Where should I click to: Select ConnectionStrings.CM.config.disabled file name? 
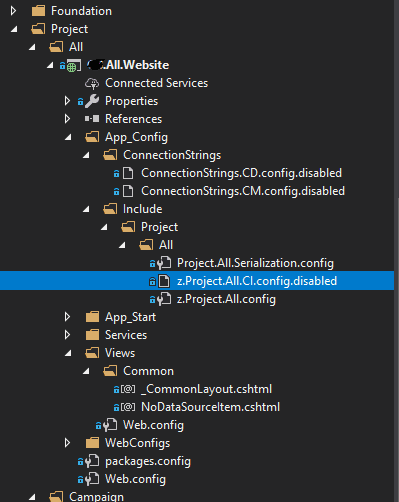[243, 191]
